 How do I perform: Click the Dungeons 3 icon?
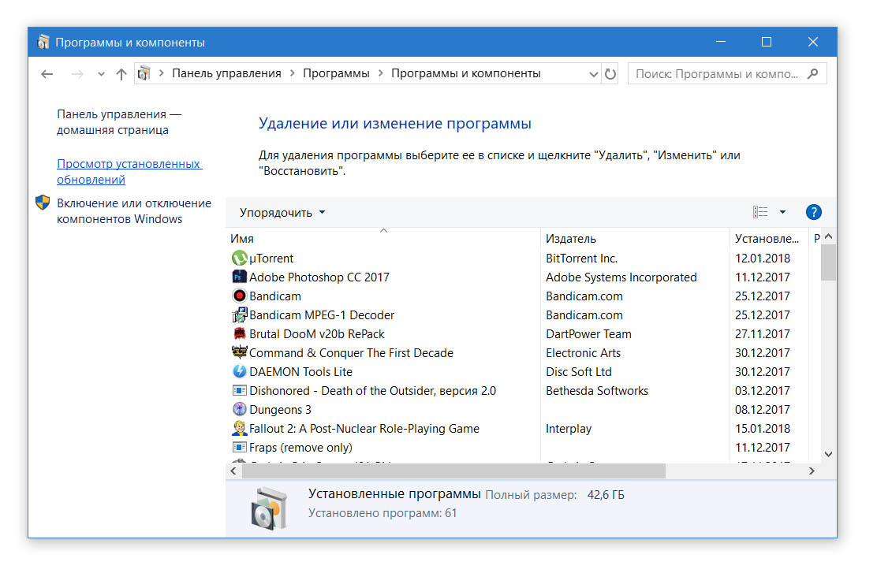pyautogui.click(x=240, y=409)
